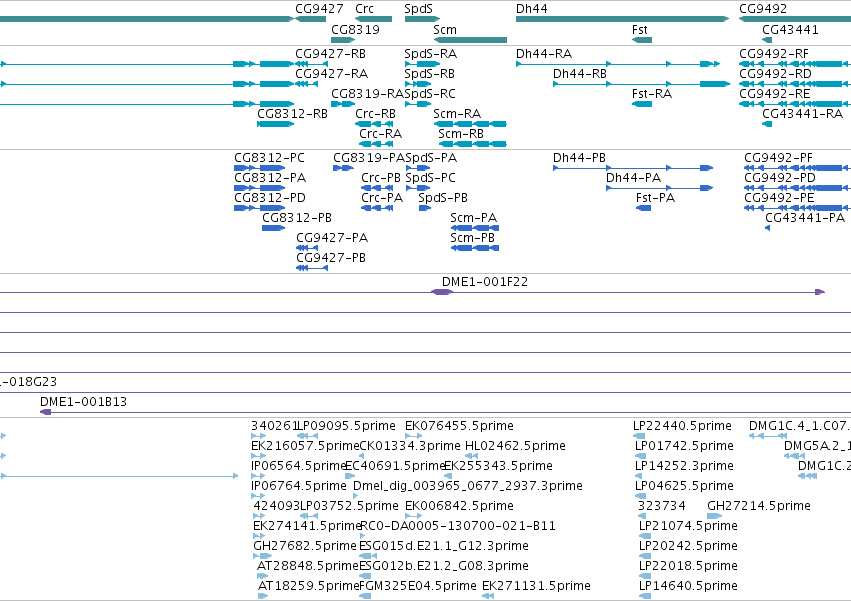Click transcript SpdS-RB

(418, 84)
